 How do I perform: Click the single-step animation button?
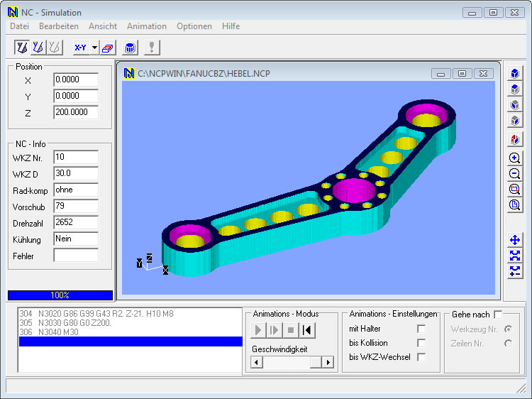[x=274, y=330]
